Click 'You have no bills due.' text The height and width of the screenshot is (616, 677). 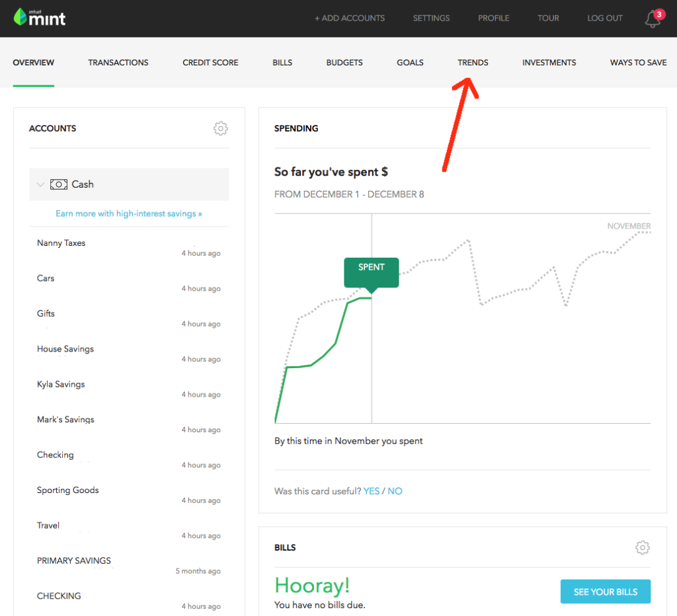click(320, 605)
